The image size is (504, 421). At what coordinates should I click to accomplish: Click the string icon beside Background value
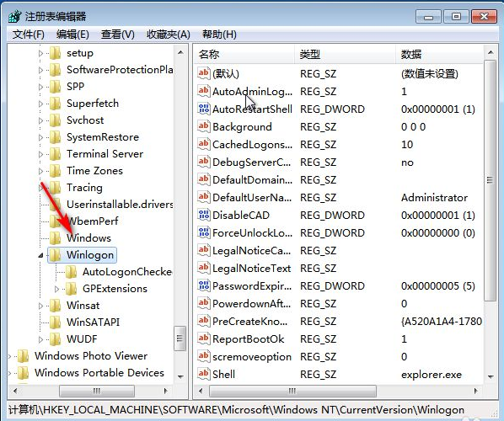(204, 126)
